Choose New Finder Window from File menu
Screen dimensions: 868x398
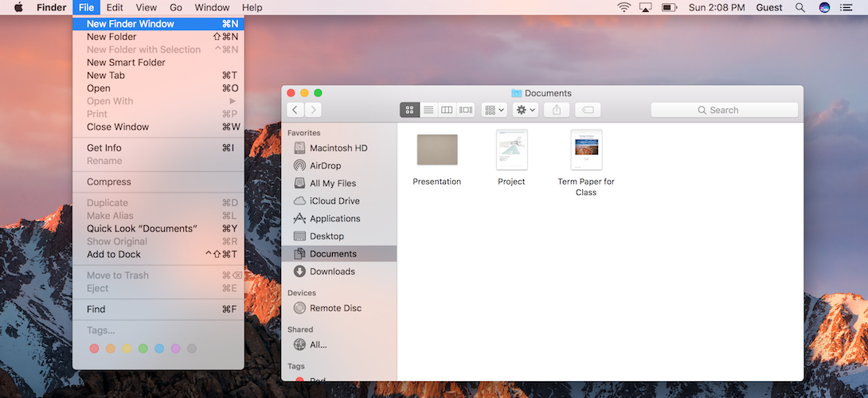tap(158, 24)
